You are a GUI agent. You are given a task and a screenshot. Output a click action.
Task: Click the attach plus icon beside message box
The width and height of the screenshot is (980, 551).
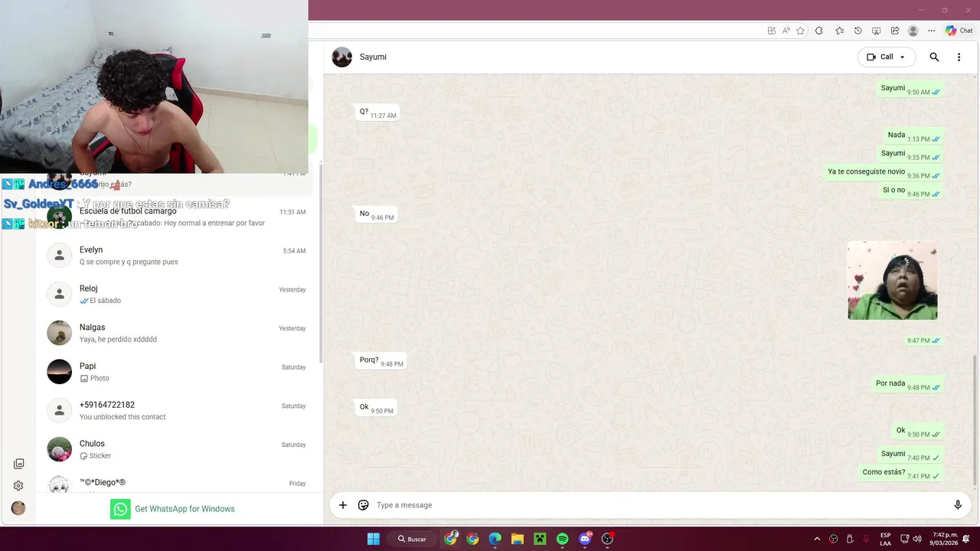[343, 505]
